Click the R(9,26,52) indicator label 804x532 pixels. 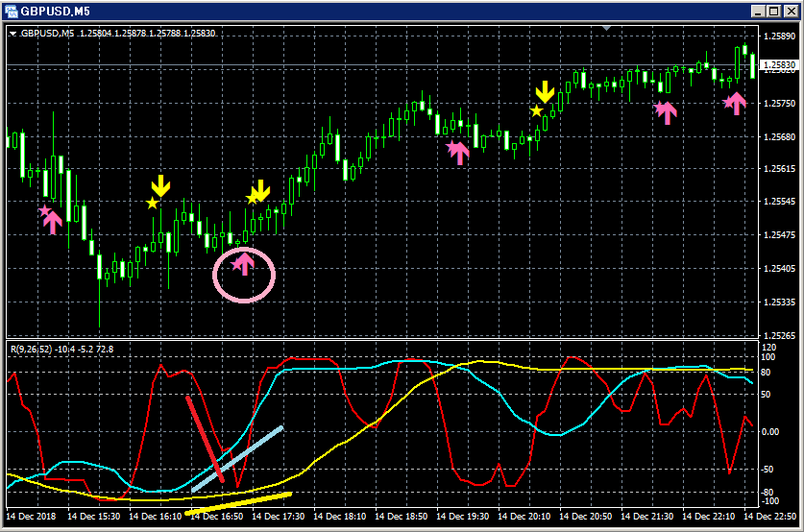[32, 349]
